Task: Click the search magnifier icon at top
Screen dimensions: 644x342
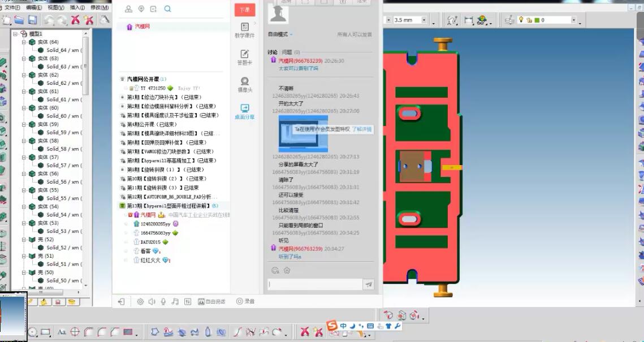Action: coord(167,8)
